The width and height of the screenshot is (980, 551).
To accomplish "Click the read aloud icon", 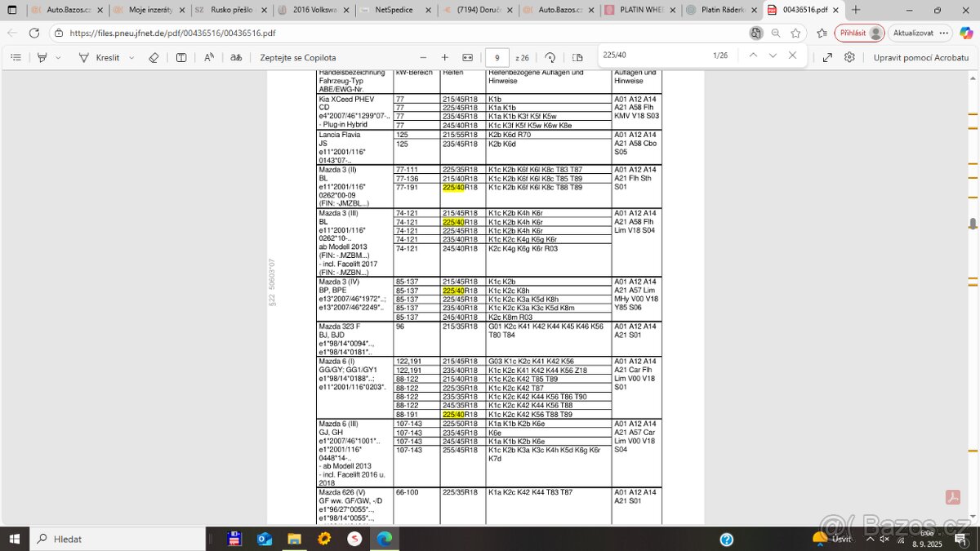I will point(209,58).
